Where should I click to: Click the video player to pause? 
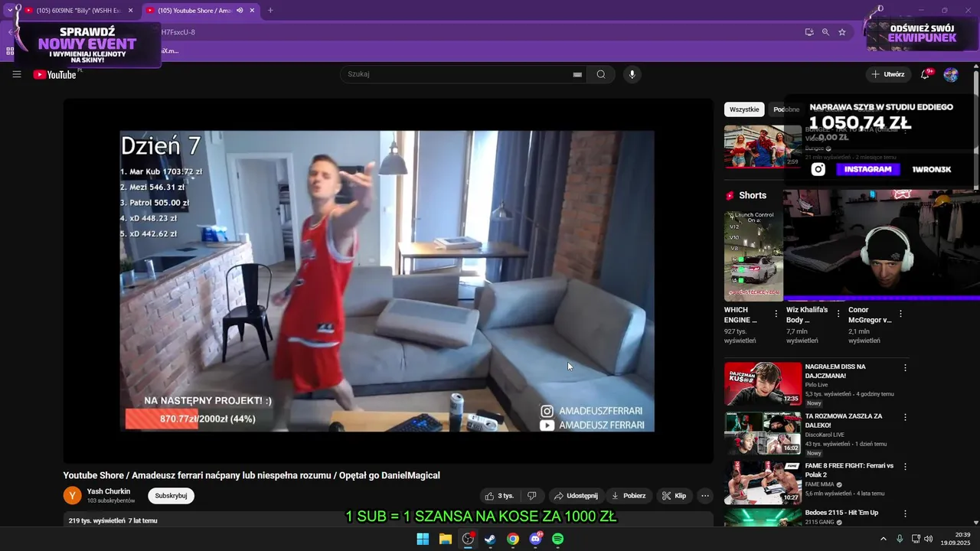387,281
